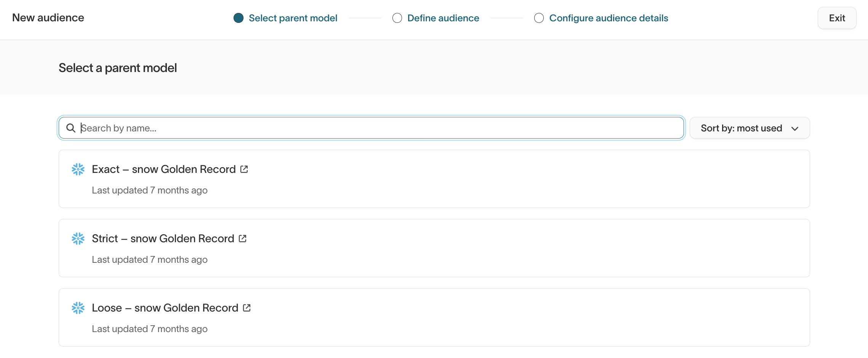Select the Snowflake icon next to Strict model
The width and height of the screenshot is (868, 358).
78,238
